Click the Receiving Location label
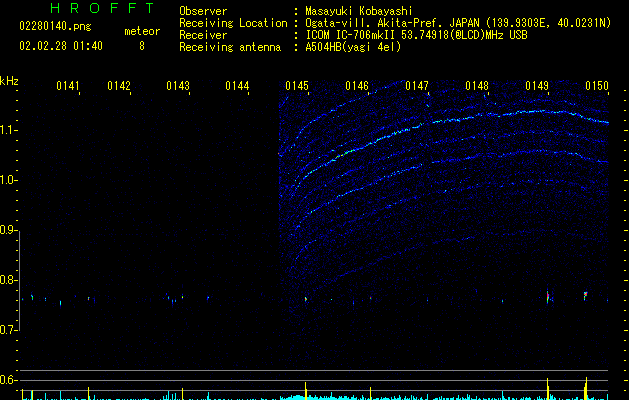The width and height of the screenshot is (629, 400). coord(233,23)
